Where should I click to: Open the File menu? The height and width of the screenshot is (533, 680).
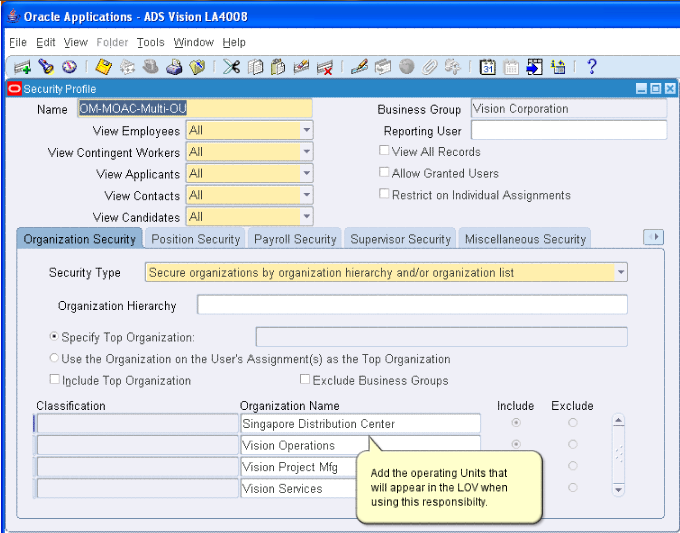coord(18,43)
